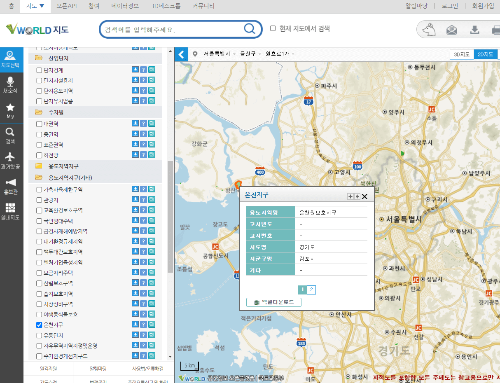Collapse the layer panel with the blue arrow
Image resolution: width=500 pixels, height=383 pixels.
point(181,54)
